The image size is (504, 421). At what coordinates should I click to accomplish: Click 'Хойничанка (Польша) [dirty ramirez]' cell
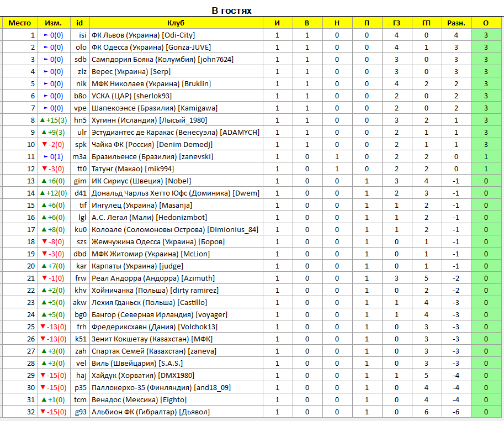(x=176, y=291)
